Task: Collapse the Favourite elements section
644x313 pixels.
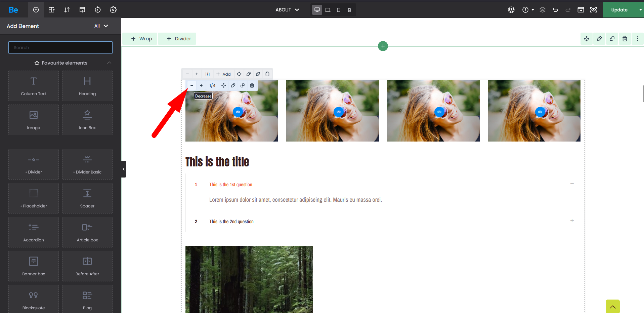Action: [109, 63]
